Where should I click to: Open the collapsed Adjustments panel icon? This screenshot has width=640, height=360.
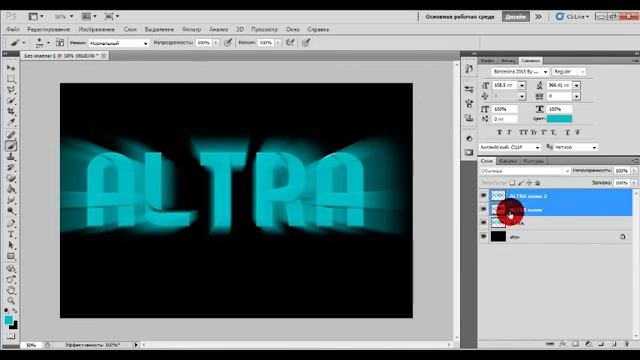tap(469, 138)
